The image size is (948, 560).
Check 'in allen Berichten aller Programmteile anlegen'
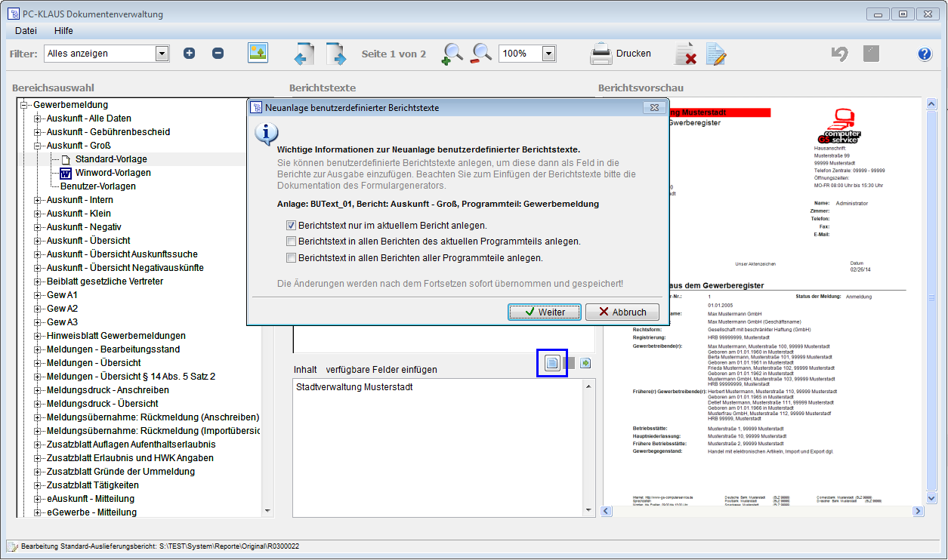tap(292, 258)
